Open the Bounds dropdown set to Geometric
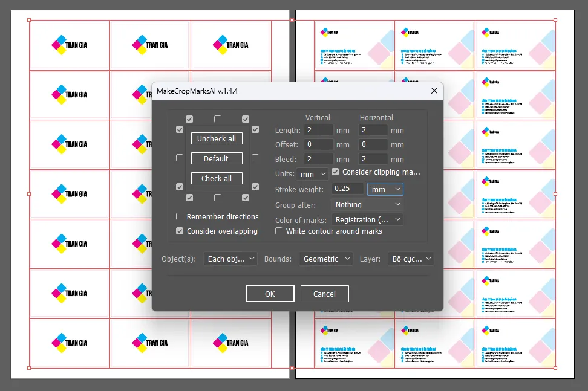The height and width of the screenshot is (391, 588). coord(326,259)
